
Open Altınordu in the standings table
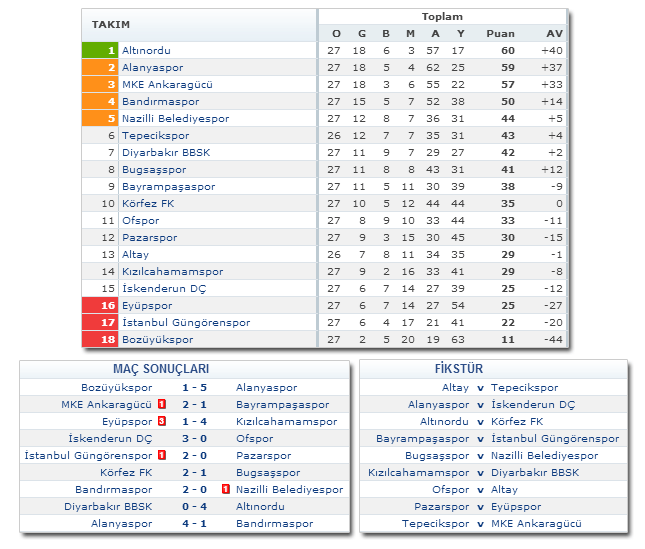[x=149, y=50]
